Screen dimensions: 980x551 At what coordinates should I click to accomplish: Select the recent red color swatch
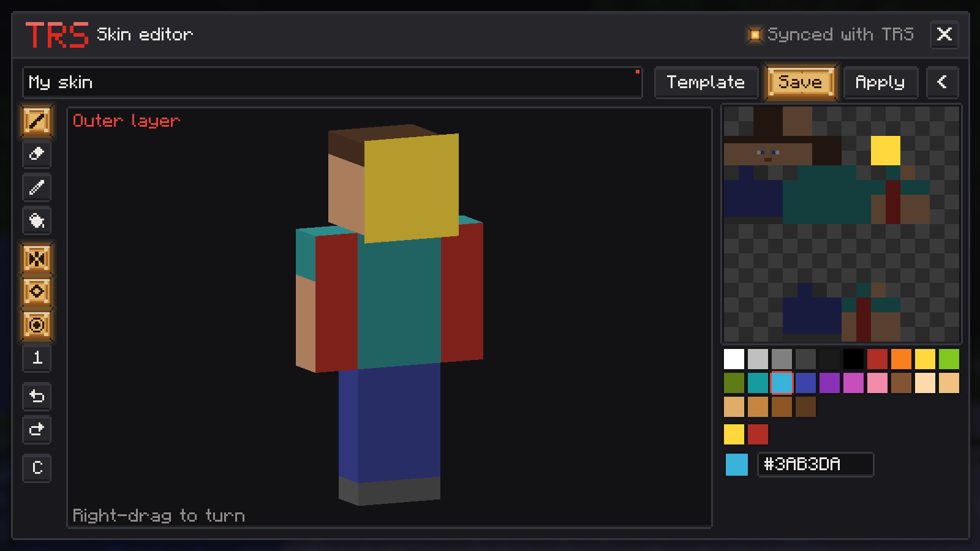click(x=758, y=435)
